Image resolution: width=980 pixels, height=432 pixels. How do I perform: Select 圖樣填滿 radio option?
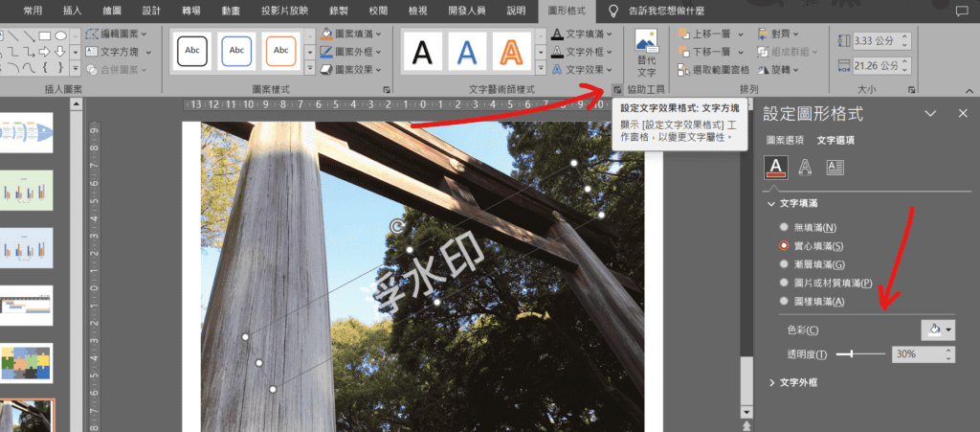[x=812, y=302]
